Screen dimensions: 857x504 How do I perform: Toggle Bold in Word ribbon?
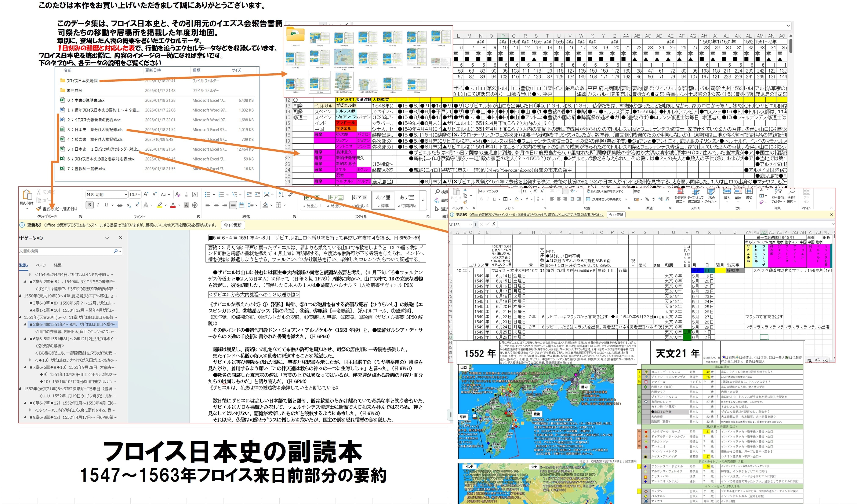tap(90, 205)
